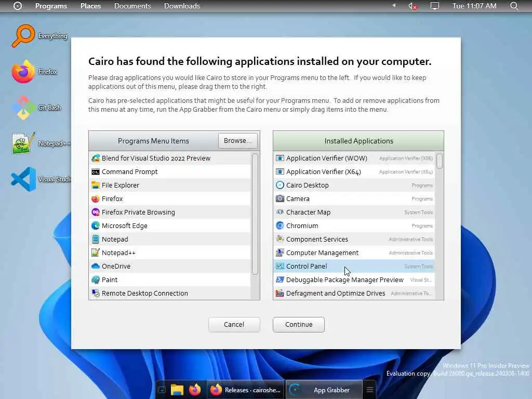Select the Computer Management icon

280,252
